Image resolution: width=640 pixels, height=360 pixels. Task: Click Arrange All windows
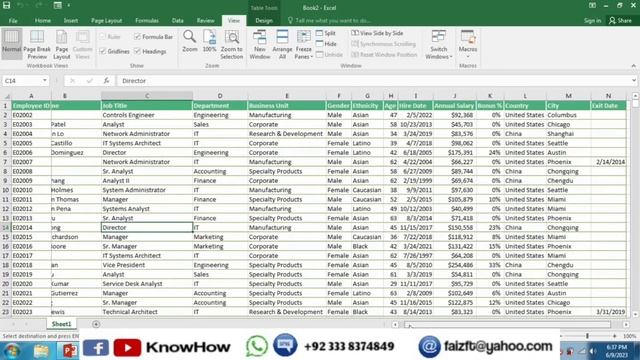pyautogui.click(x=282, y=44)
